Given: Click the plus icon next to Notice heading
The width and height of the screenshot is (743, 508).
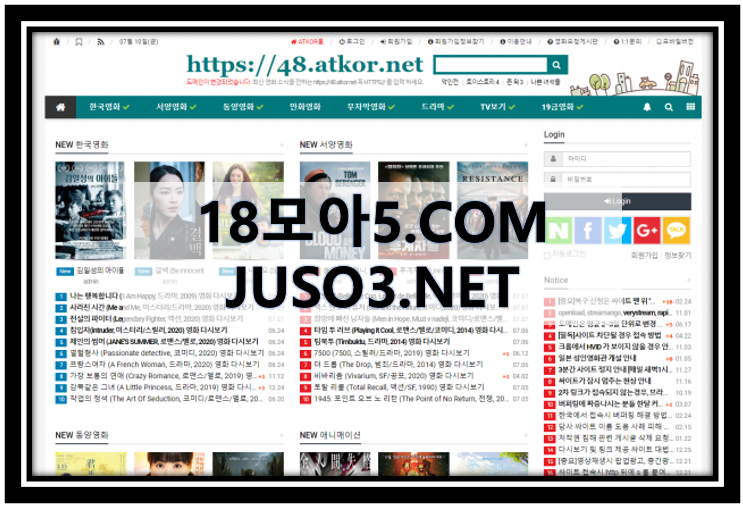Looking at the screenshot, I should click(x=689, y=281).
